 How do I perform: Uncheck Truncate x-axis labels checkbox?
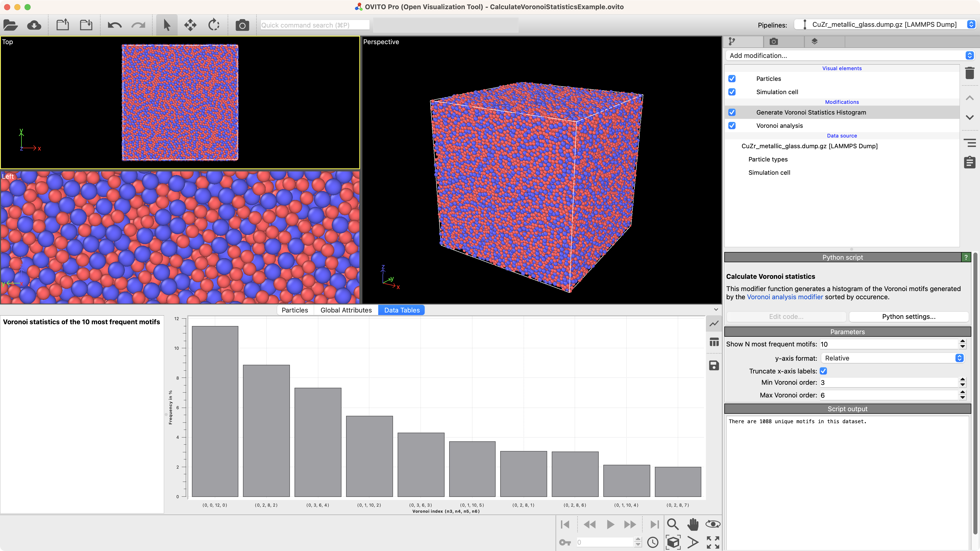pos(823,371)
